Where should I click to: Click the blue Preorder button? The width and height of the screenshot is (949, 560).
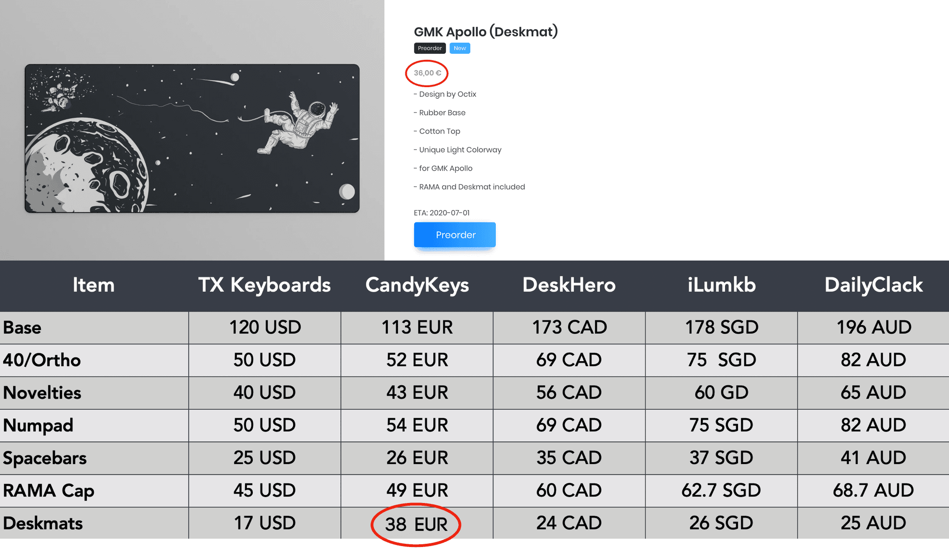pyautogui.click(x=455, y=235)
